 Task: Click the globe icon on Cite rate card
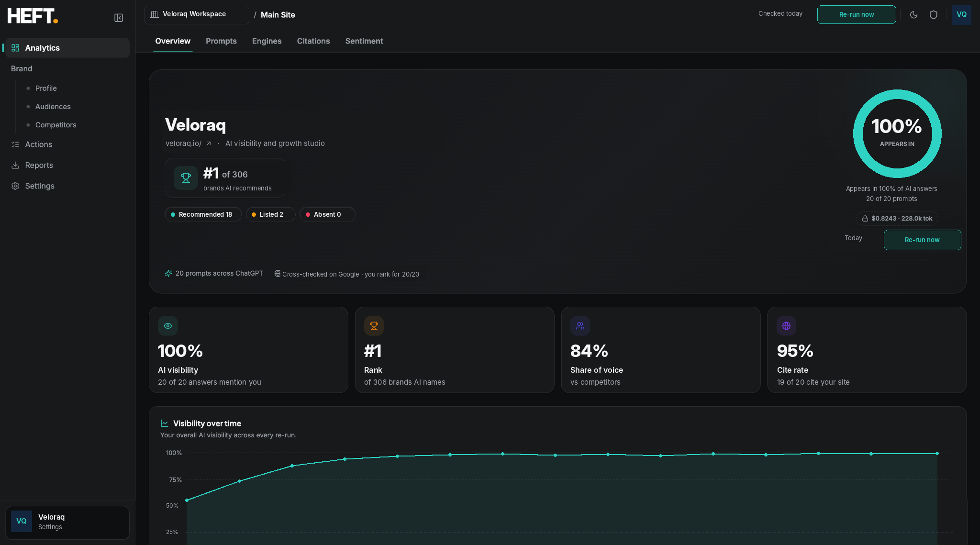coord(787,326)
